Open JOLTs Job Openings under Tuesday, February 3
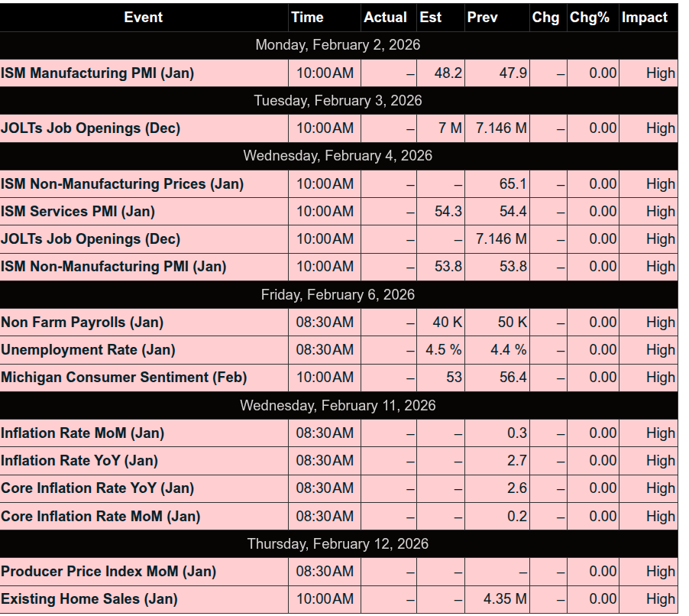This screenshot has height=616, width=689. pos(91,128)
